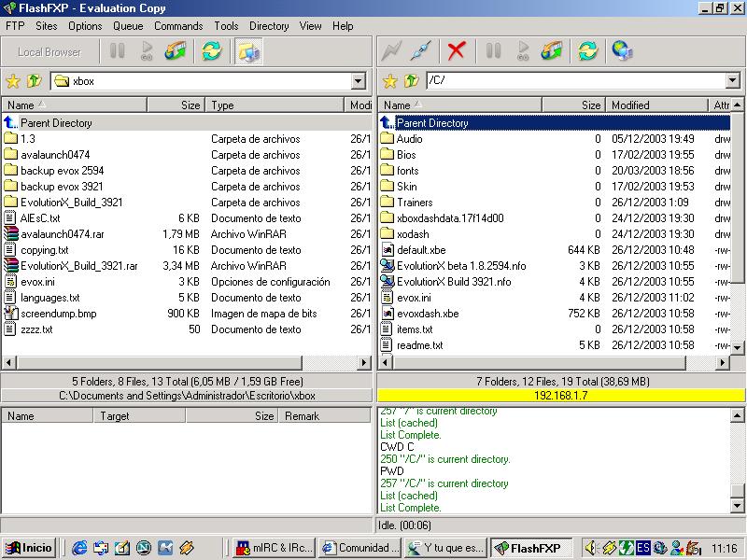Click the Local Browser button
This screenshot has width=747, height=560.
(49, 52)
